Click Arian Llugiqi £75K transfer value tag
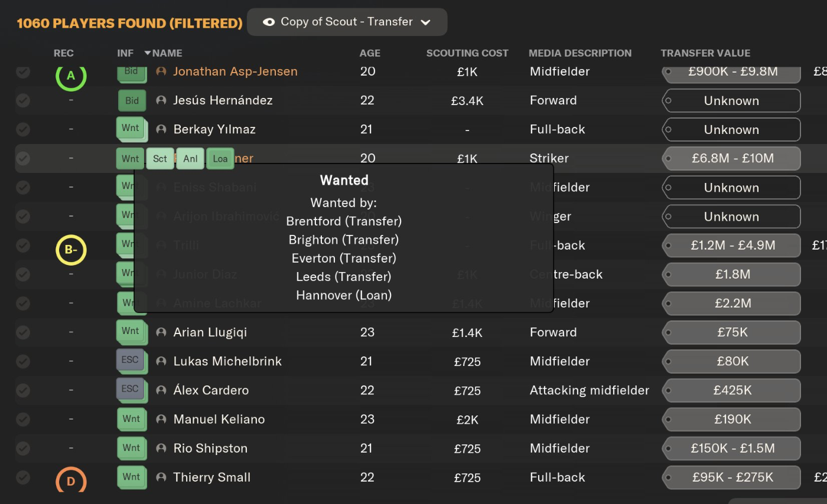 [731, 332]
